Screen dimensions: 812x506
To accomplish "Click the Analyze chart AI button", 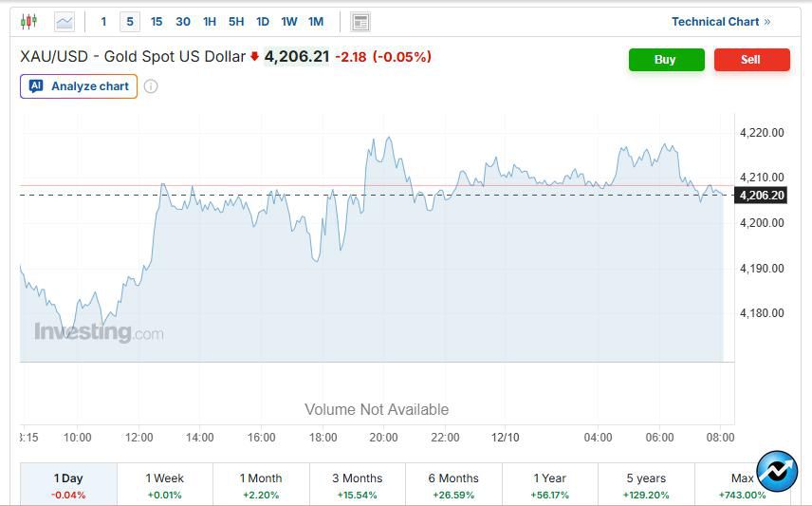I will click(79, 86).
